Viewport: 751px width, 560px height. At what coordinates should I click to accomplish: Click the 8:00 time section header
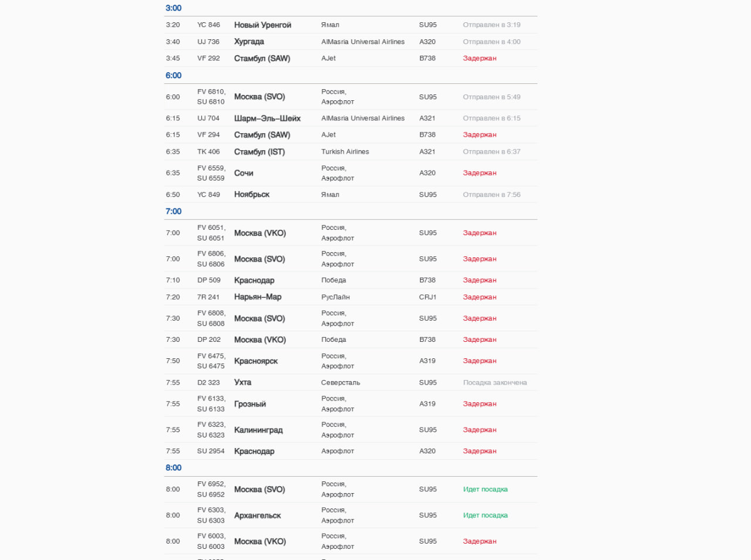click(x=174, y=468)
